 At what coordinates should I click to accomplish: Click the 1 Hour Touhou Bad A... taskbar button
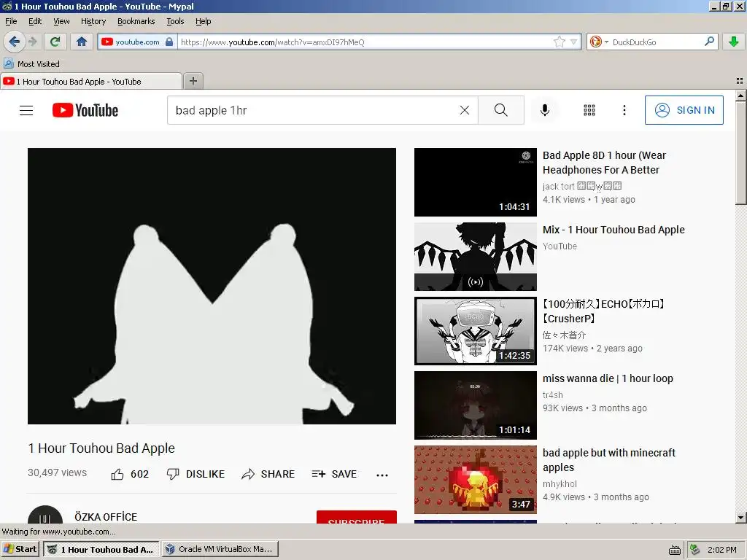coord(101,549)
